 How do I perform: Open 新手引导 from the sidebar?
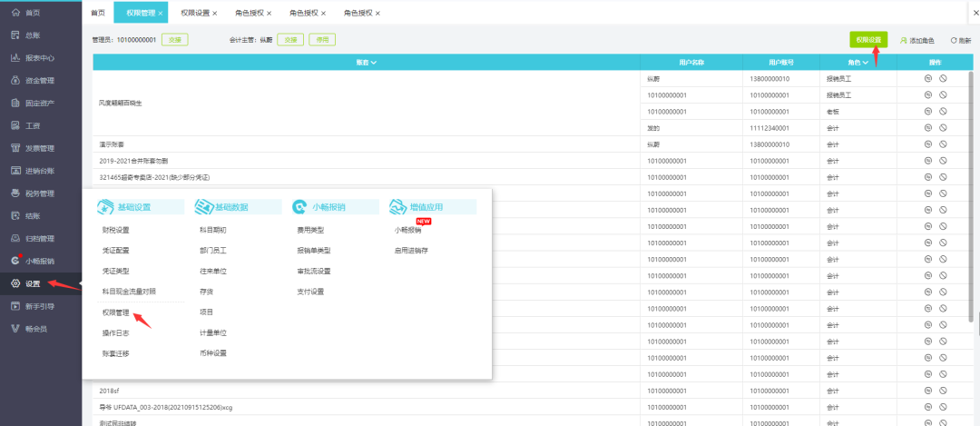[39, 306]
